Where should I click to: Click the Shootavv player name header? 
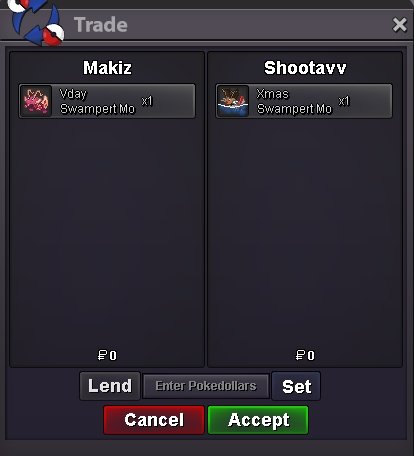click(305, 68)
